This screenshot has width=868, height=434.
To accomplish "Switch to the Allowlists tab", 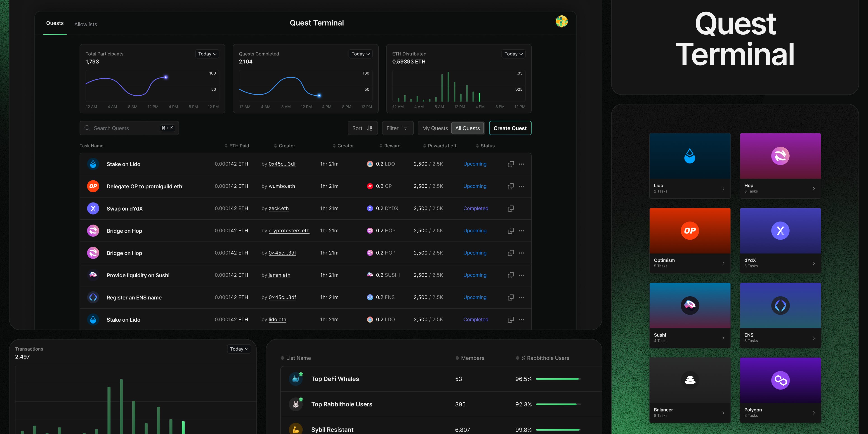I will click(x=86, y=24).
